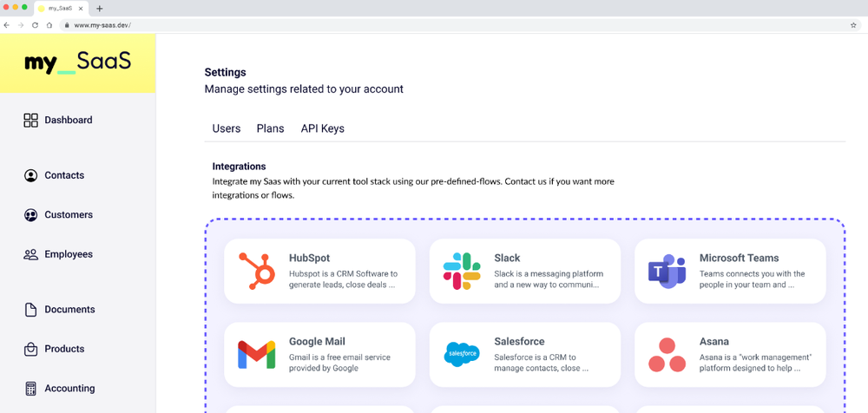Click the browser home icon
Screen dimensions: 868x413
(x=49, y=25)
